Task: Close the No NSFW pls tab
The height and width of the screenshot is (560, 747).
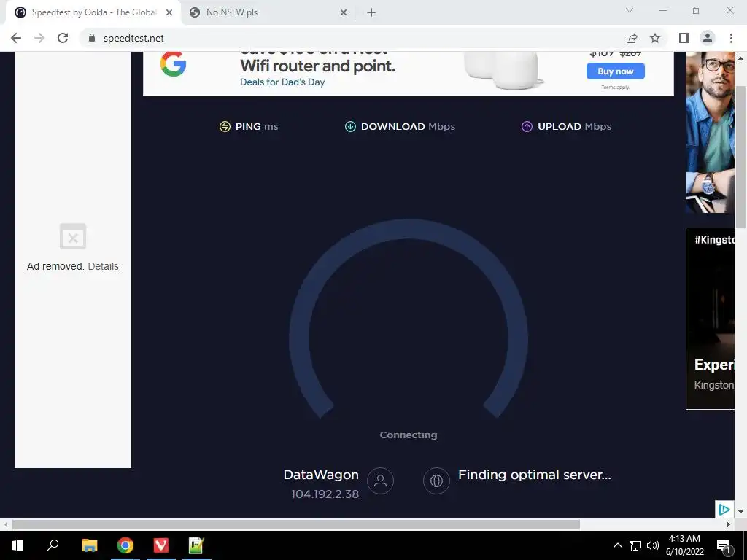Action: coord(344,13)
